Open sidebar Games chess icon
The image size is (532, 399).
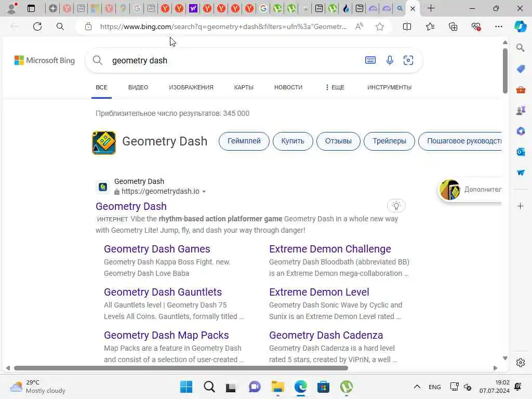[x=521, y=110]
